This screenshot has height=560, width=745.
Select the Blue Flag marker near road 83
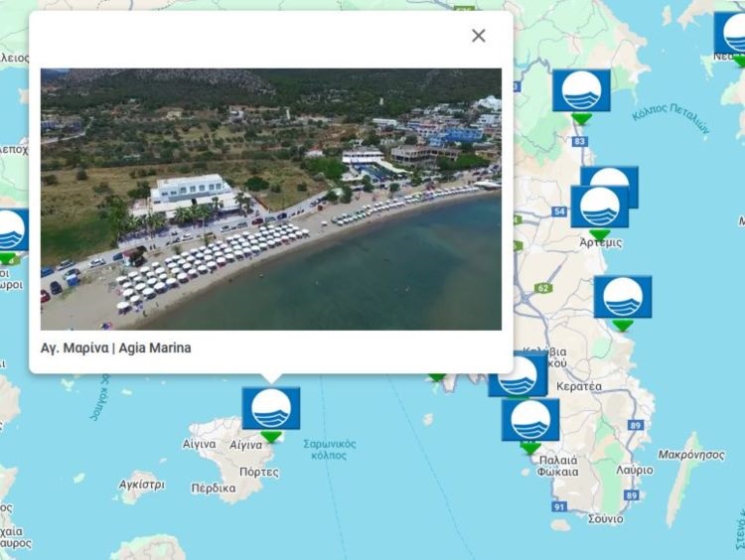pos(581,90)
